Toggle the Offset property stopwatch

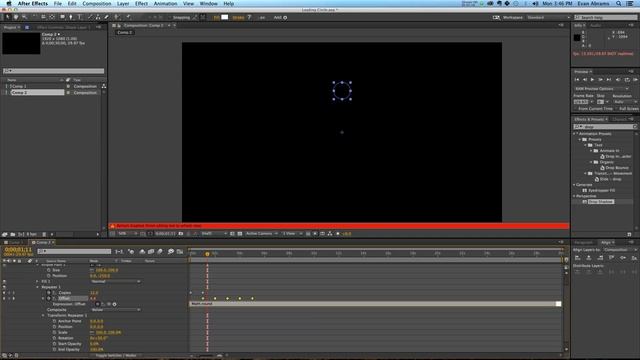(49, 298)
